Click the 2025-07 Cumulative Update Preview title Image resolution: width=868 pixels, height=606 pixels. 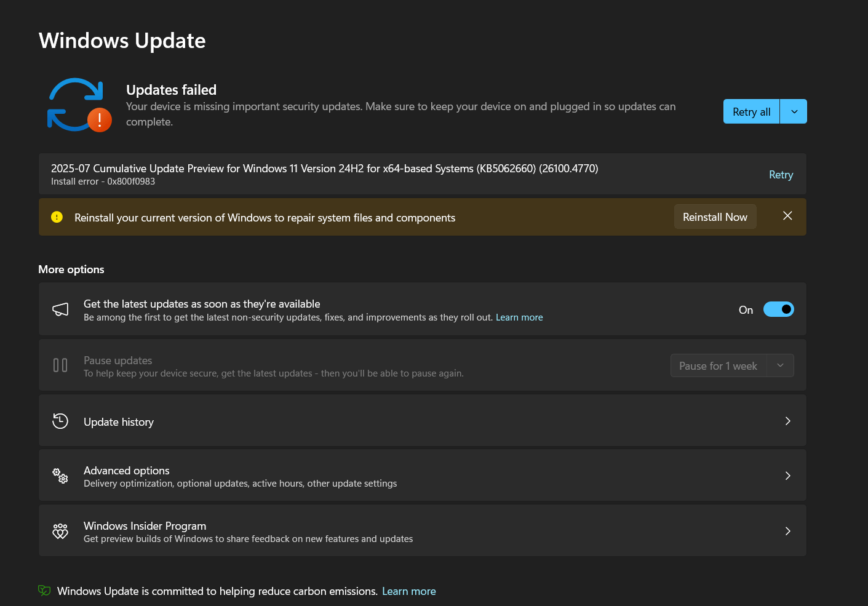324,169
